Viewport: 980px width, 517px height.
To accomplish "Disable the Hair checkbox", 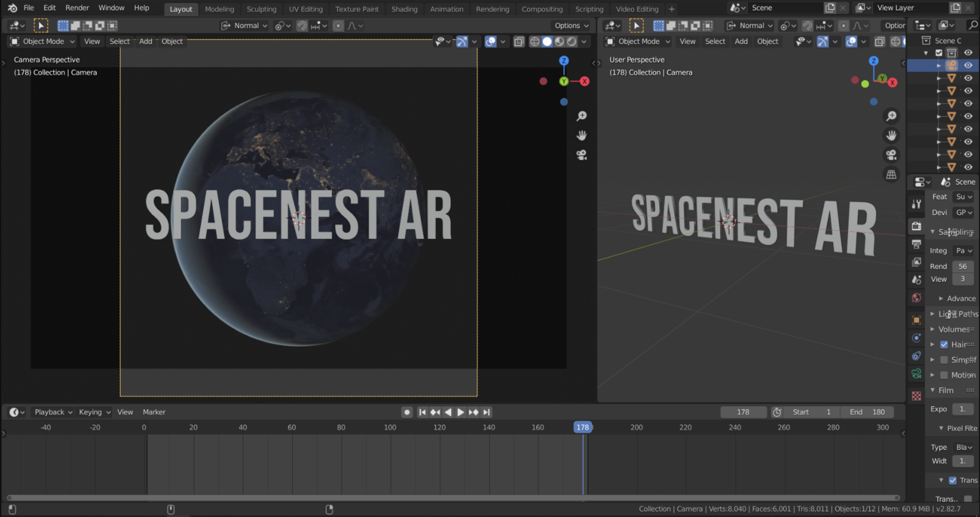I will 944,344.
